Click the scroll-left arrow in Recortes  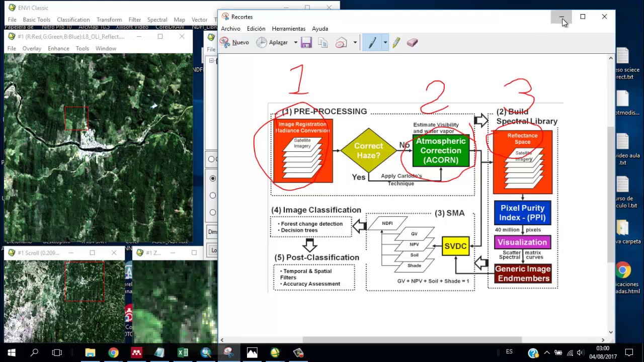(x=222, y=340)
